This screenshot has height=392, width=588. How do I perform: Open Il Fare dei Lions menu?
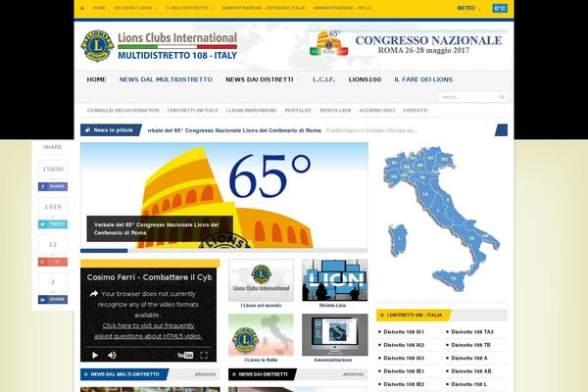[423, 79]
